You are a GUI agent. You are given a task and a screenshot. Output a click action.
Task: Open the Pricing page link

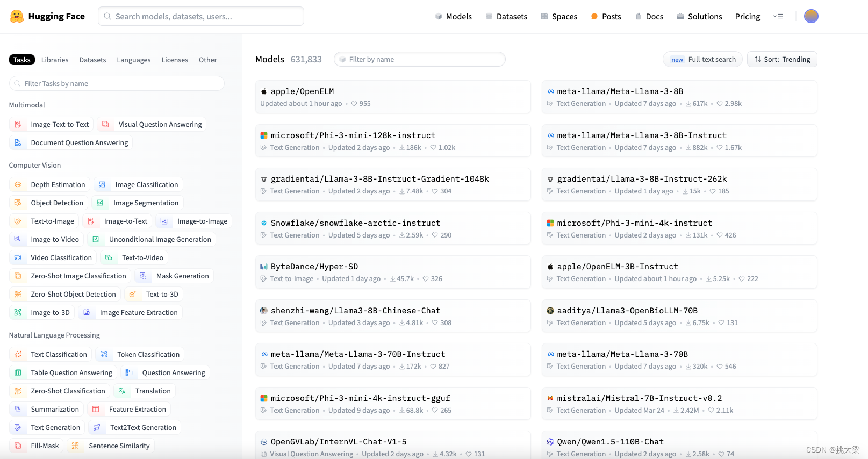(748, 17)
